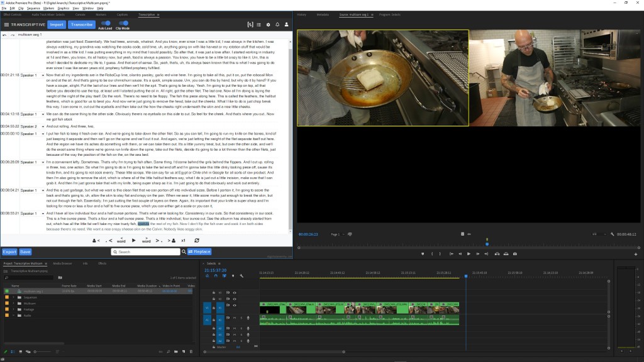Image resolution: width=644 pixels, height=362 pixels.
Task: Toggle V3 track output eye
Action: (x=235, y=293)
